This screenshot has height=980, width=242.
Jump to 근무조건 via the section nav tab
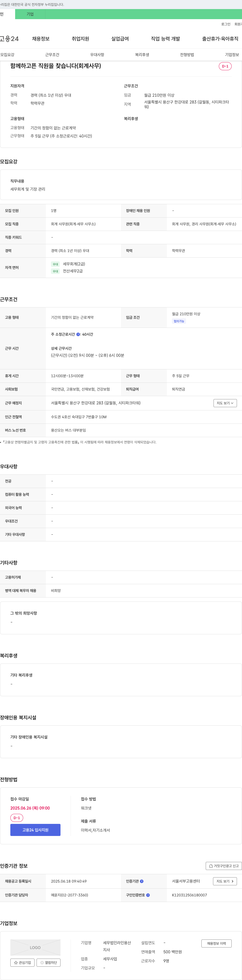pos(52,55)
